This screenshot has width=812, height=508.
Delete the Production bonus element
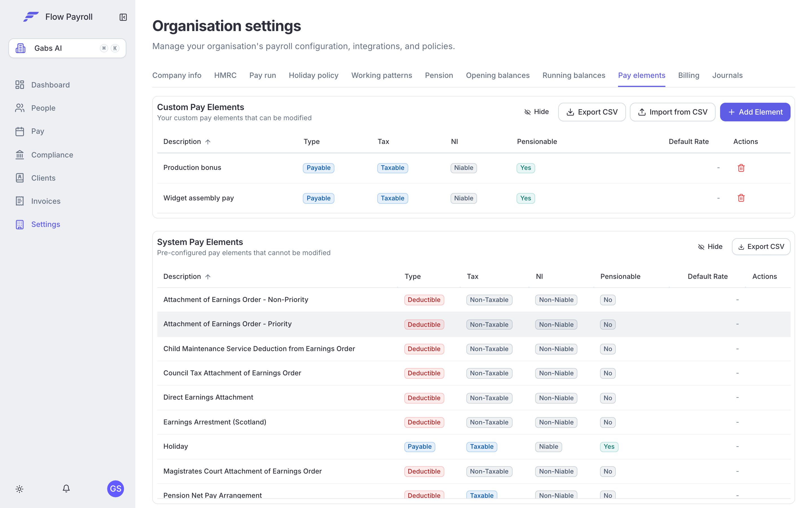pos(741,168)
